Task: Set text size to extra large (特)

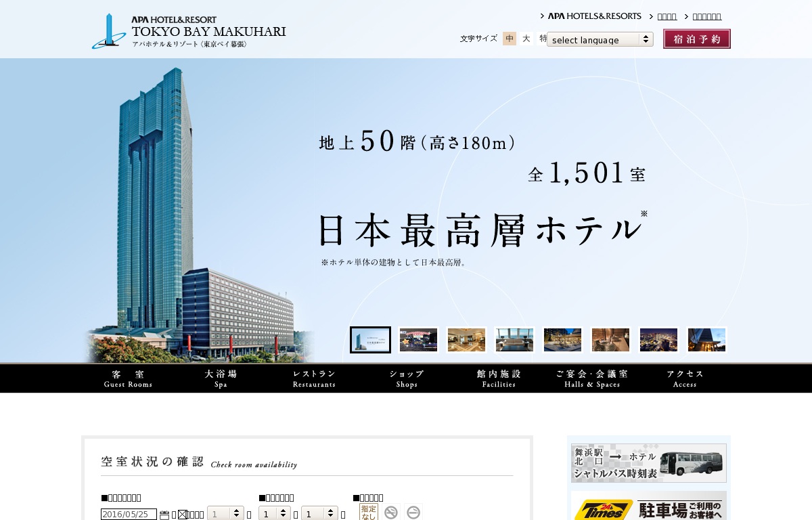Action: click(542, 39)
